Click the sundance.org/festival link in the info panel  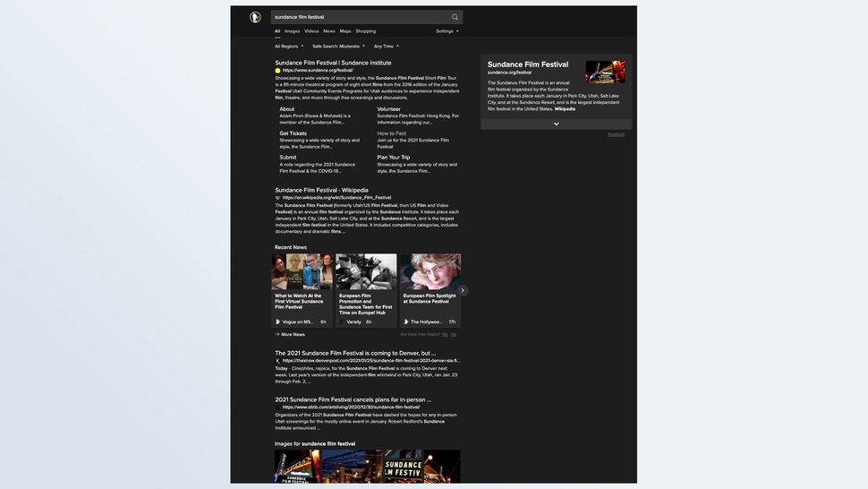pyautogui.click(x=509, y=73)
